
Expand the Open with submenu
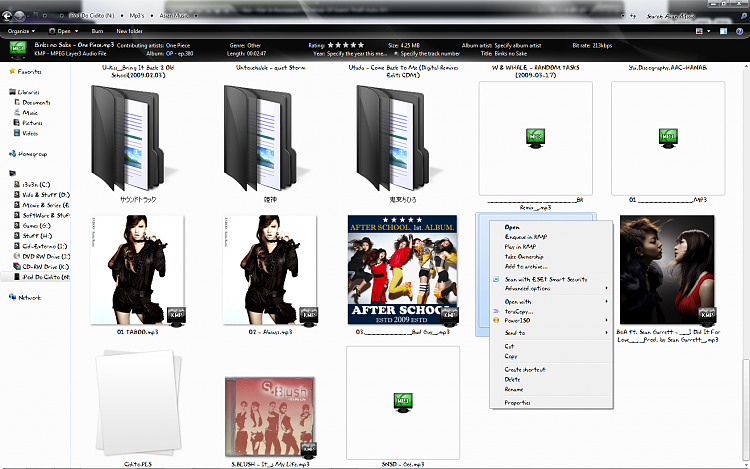click(x=551, y=302)
